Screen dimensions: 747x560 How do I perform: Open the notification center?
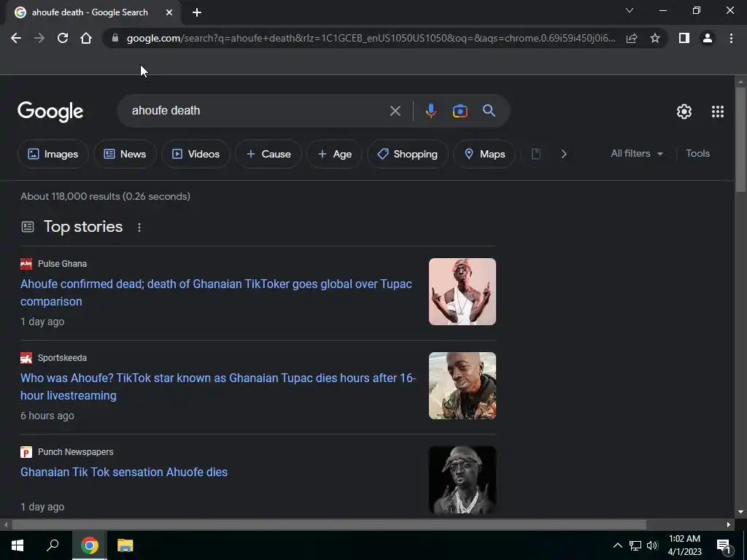coord(724,545)
